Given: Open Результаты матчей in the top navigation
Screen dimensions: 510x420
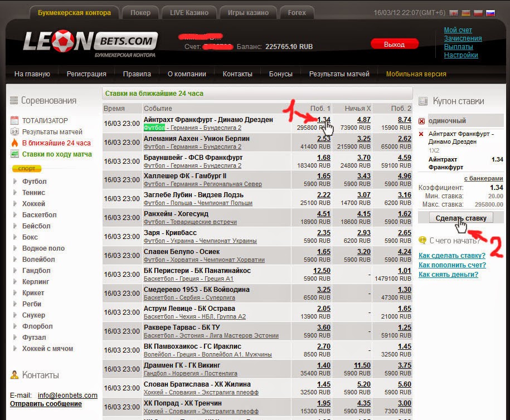Looking at the screenshot, I should (339, 74).
